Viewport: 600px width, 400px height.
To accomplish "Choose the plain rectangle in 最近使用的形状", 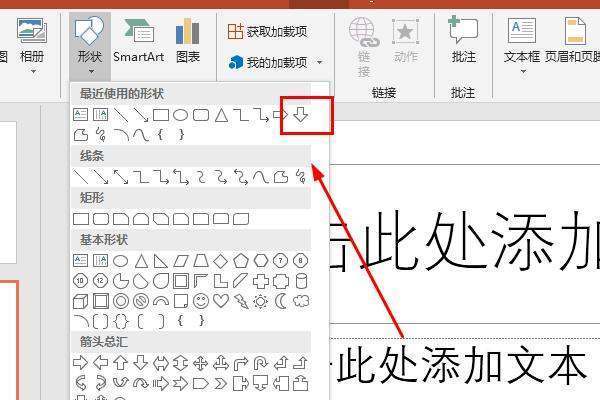I will click(x=161, y=115).
